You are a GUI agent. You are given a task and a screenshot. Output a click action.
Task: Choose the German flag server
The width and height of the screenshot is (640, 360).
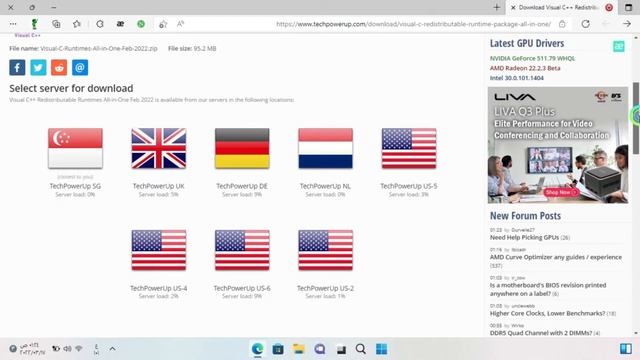click(242, 148)
